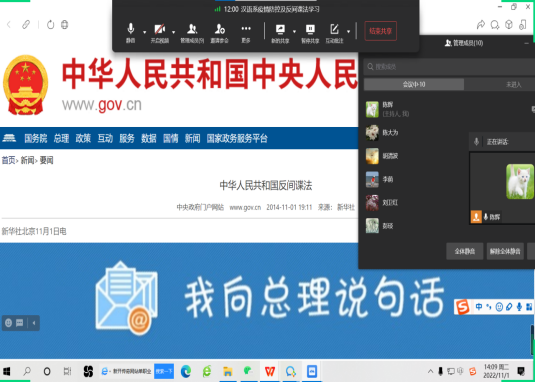This screenshot has width=536, height=382.
Task: Expand the new share options arrow
Action: pyautogui.click(x=294, y=32)
